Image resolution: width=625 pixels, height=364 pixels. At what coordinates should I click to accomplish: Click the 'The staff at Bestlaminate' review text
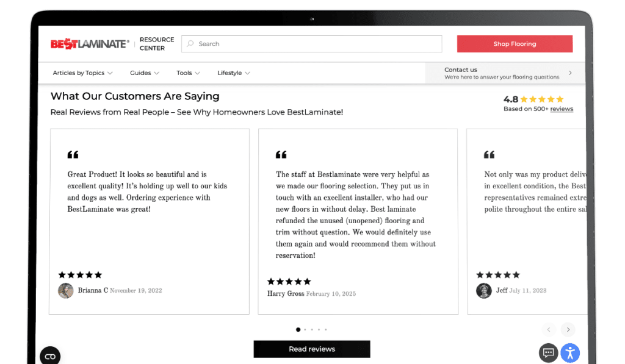coord(356,215)
